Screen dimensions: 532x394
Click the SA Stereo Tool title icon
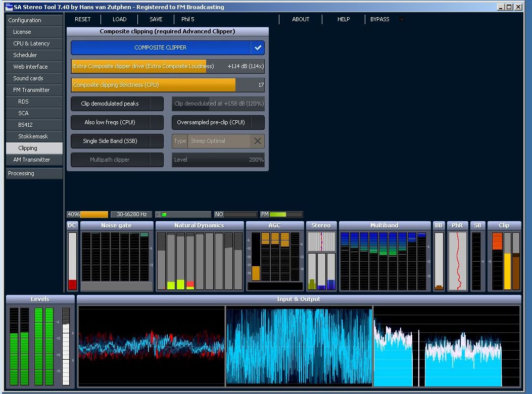[9, 7]
